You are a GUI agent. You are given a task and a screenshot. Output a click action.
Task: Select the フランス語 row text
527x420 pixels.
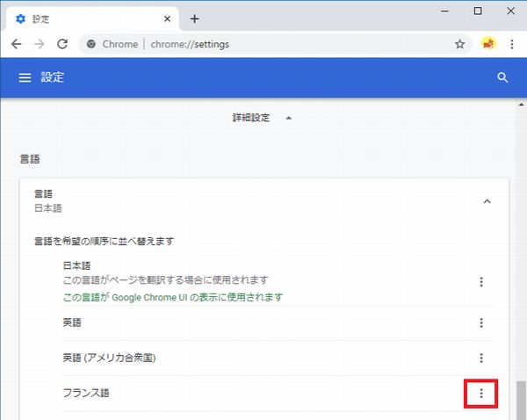(86, 393)
